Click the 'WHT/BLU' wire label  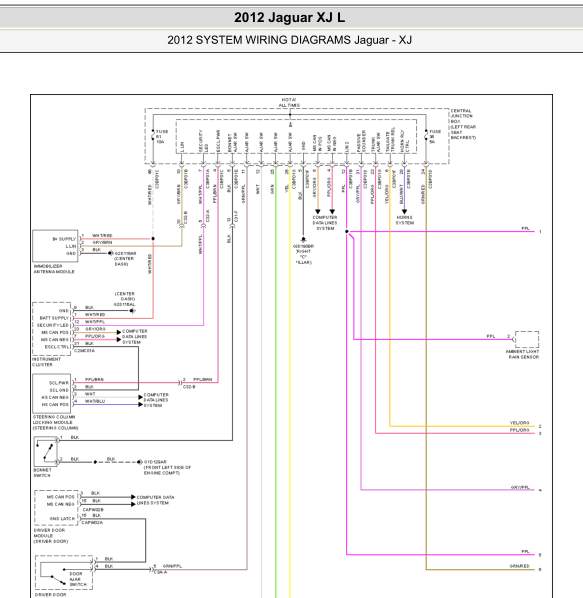95,401
